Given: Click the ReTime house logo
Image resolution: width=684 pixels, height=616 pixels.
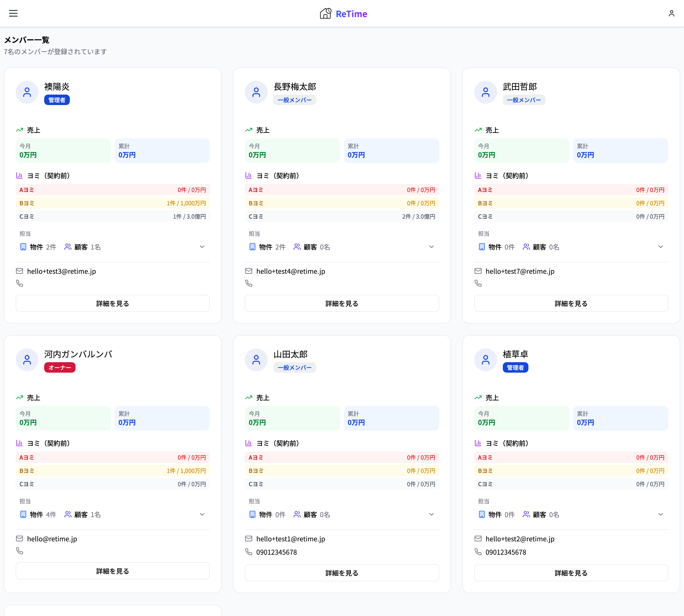Looking at the screenshot, I should click(325, 14).
